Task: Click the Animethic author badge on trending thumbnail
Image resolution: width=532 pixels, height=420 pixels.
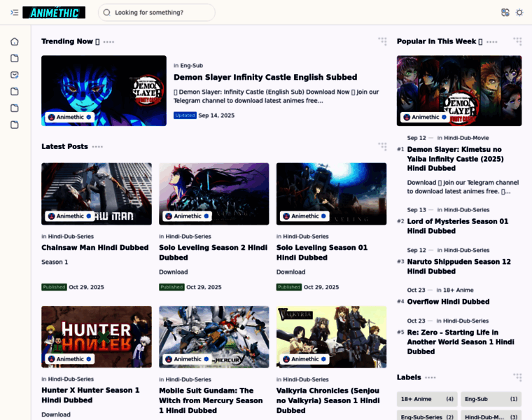Action: 69,117
